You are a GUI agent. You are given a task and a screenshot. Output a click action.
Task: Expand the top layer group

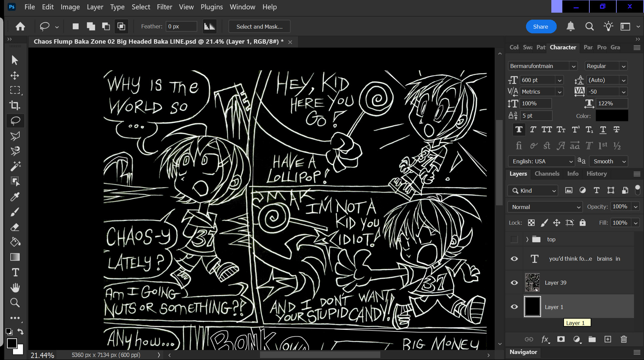pos(527,239)
